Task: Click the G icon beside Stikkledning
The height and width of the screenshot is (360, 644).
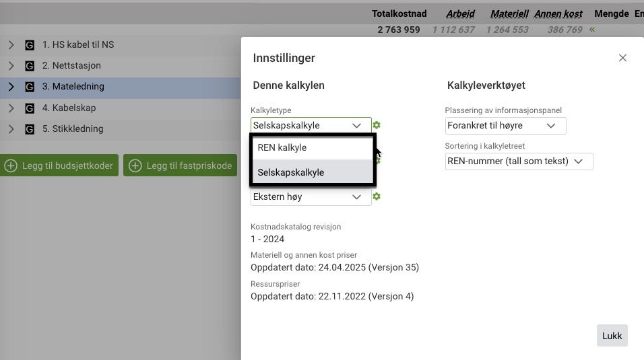Action: [30, 129]
